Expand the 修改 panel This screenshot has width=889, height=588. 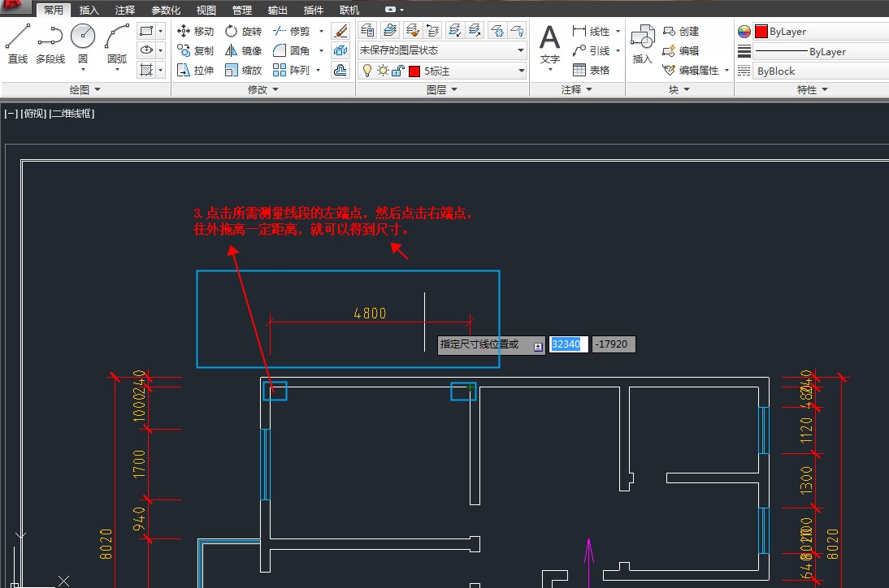(x=263, y=89)
